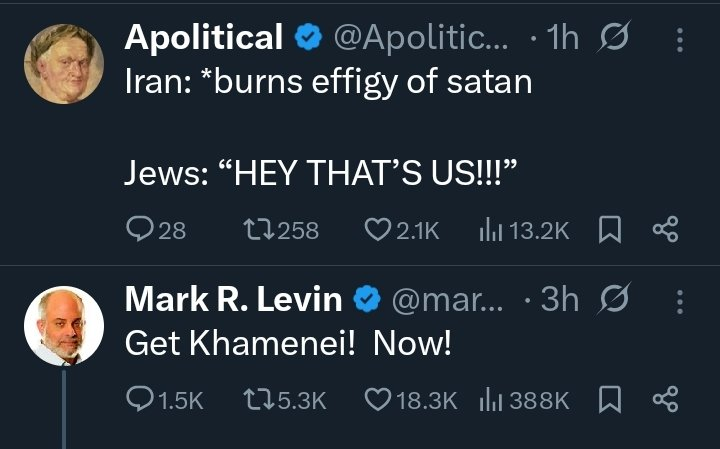The image size is (720, 449).
Task: Open more options on Apolitical post
Action: point(681,39)
